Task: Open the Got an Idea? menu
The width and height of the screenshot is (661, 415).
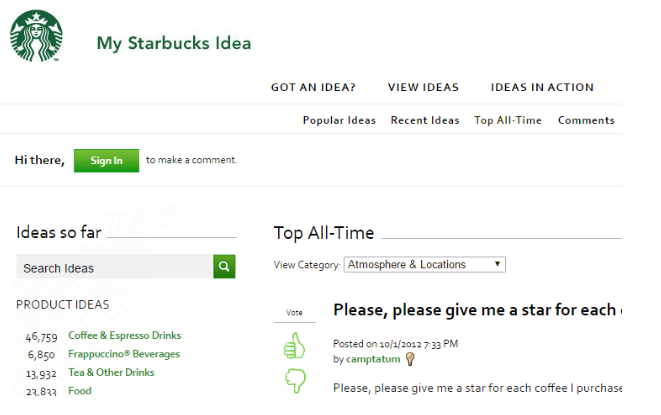Action: [313, 87]
